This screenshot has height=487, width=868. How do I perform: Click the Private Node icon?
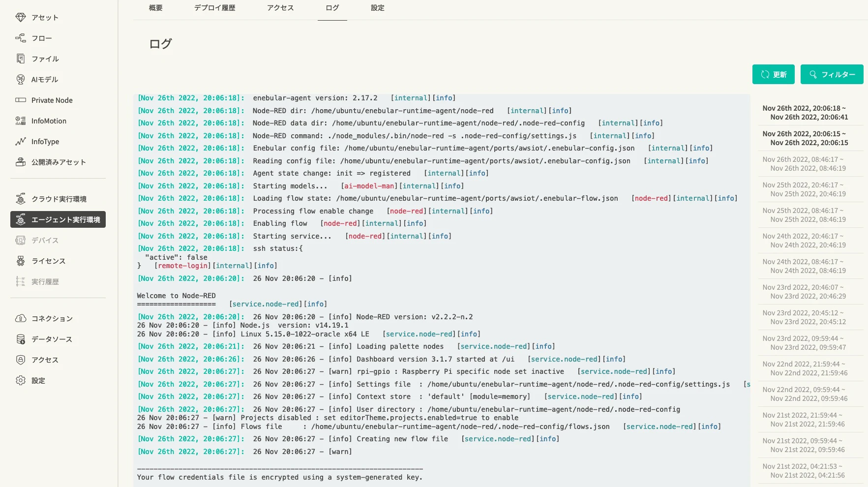[x=21, y=100]
